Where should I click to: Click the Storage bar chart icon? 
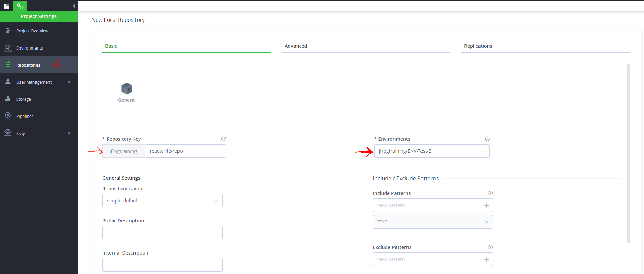(8, 99)
